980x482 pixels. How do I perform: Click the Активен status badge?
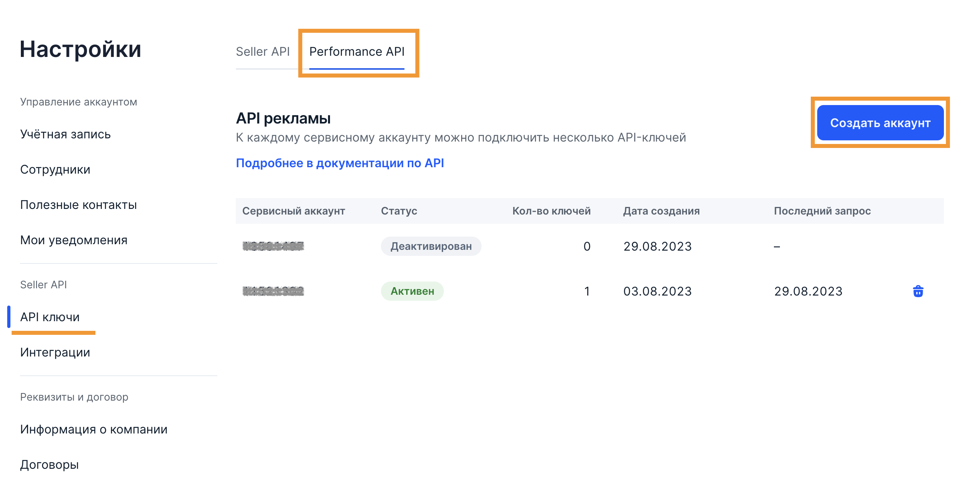[x=412, y=291]
